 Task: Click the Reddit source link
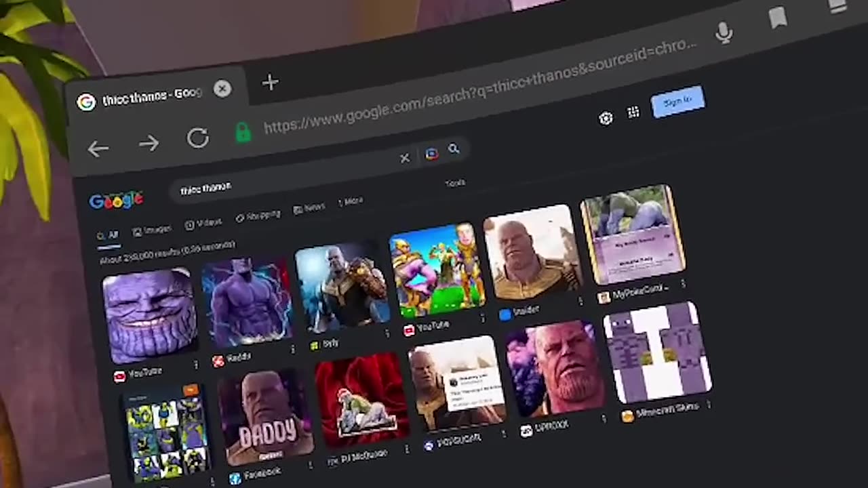click(233, 359)
